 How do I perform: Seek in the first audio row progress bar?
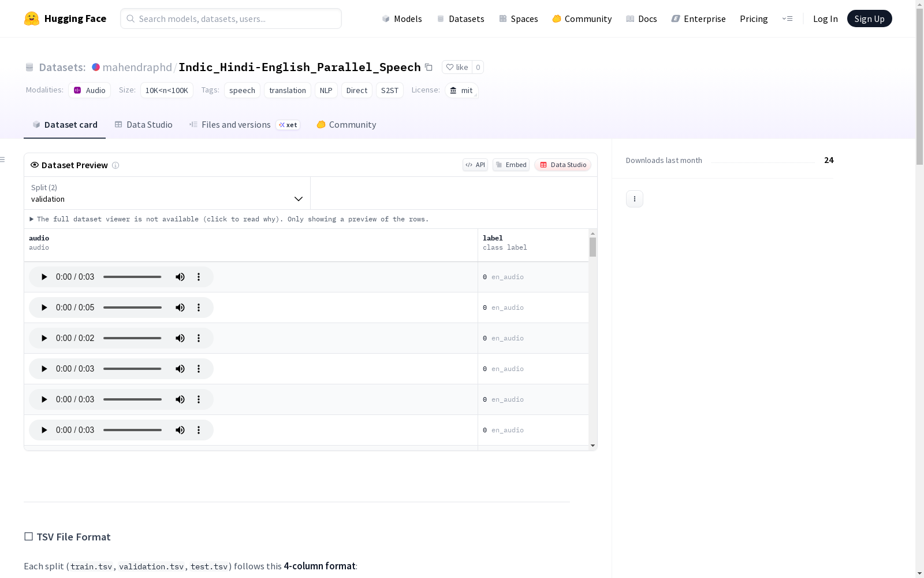tap(132, 277)
